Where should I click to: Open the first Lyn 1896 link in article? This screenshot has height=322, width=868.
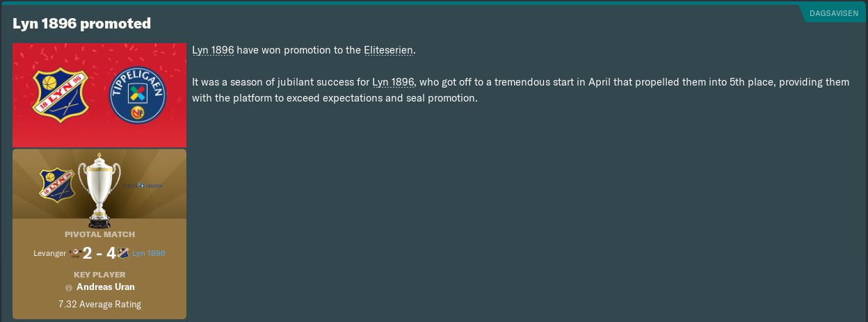pyautogui.click(x=213, y=50)
